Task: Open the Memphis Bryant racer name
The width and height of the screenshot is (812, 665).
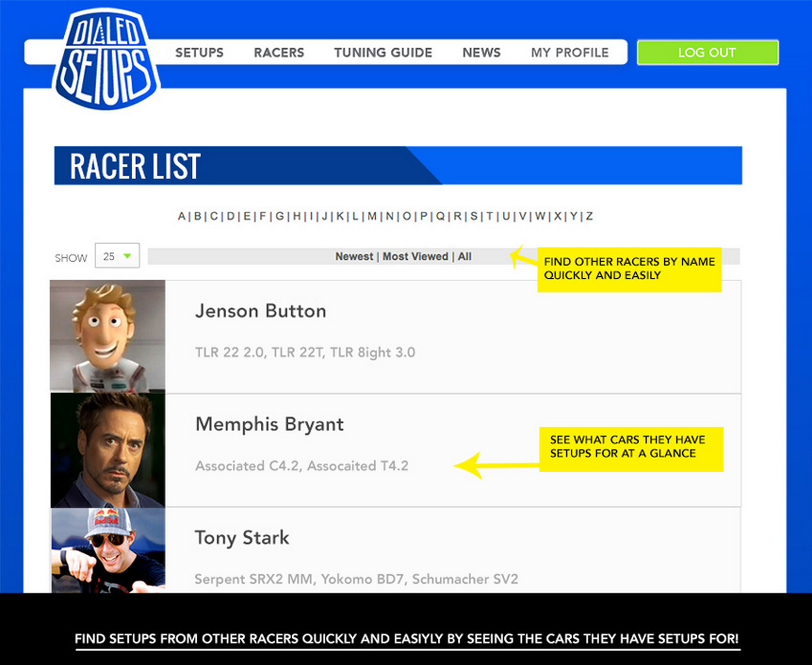Action: point(269,424)
